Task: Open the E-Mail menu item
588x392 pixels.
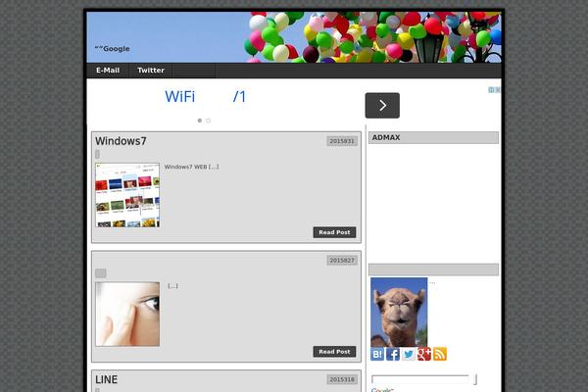Action: click(x=108, y=71)
